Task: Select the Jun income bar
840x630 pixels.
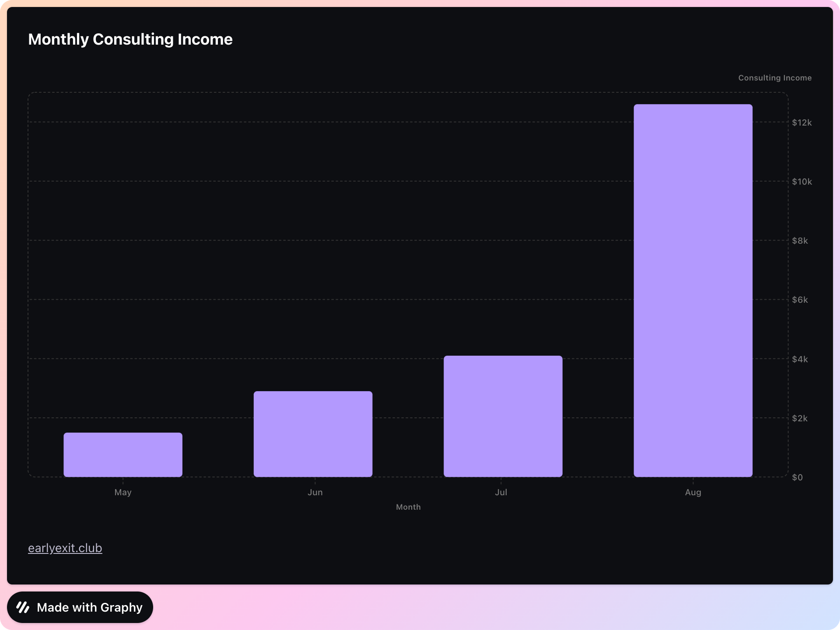Action: (x=313, y=434)
